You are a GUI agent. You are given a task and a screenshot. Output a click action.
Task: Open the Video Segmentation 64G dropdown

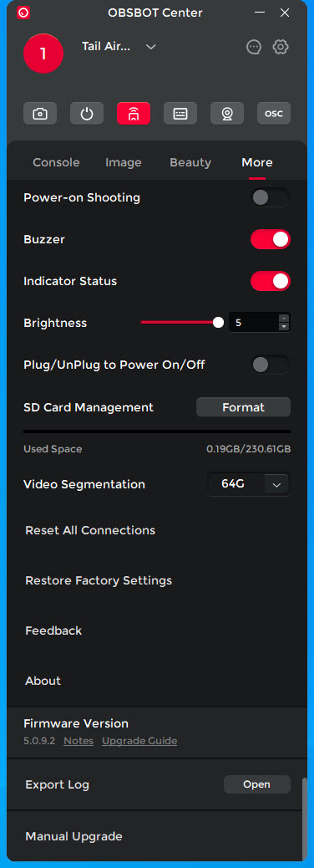[249, 484]
